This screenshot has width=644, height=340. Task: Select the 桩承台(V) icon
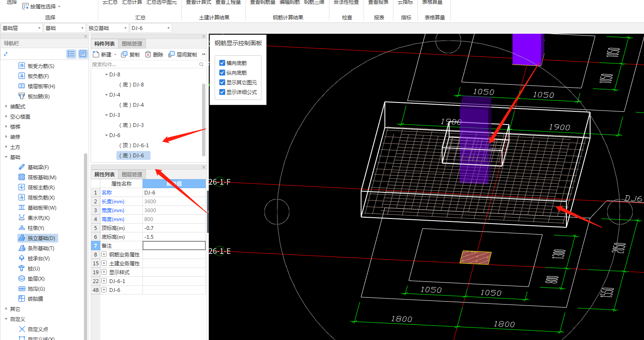tap(22, 258)
